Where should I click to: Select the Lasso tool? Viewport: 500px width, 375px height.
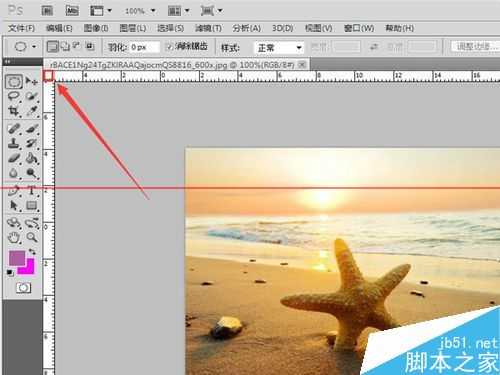14,97
